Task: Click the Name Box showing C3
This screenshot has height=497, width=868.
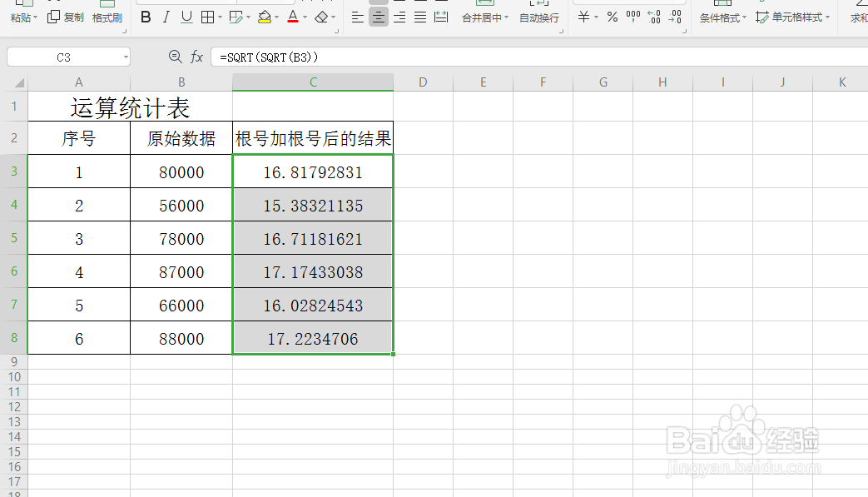Action: [63, 57]
